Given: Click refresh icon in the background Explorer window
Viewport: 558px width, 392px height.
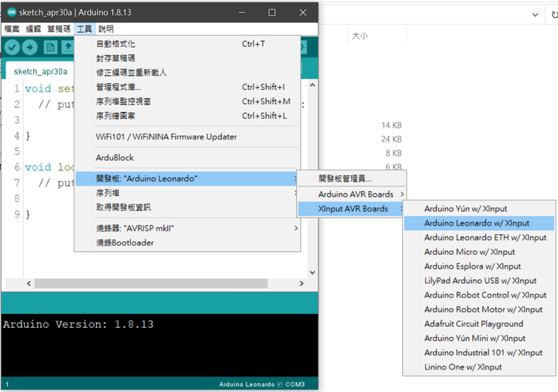Looking at the screenshot, I should point(554,15).
